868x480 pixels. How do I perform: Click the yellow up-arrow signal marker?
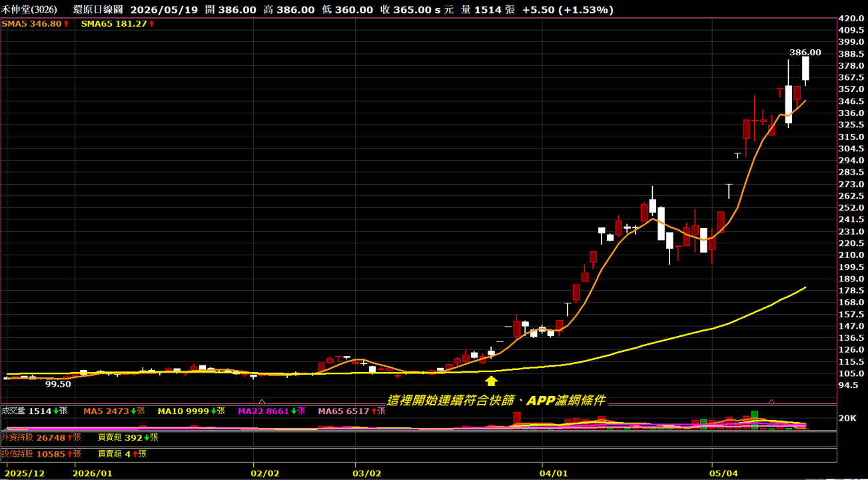491,381
